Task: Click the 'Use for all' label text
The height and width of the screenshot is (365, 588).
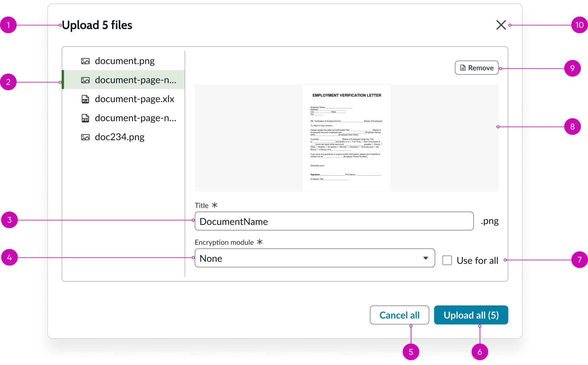Action: point(477,260)
